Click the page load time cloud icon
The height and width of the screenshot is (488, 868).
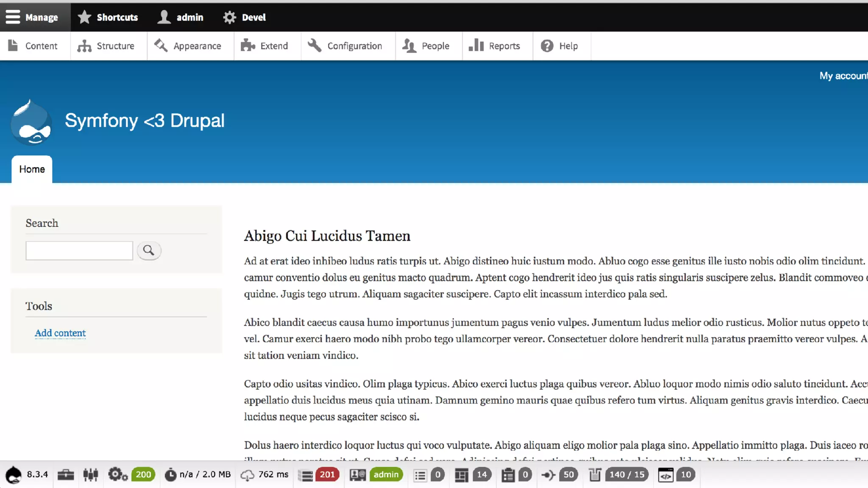pyautogui.click(x=248, y=475)
